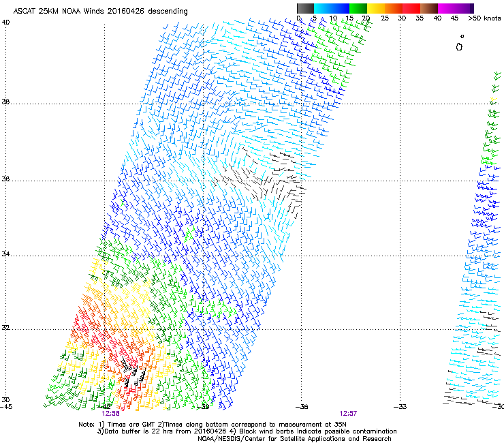Pick the orange 25-30 knots legend swatch
504x443 pixels.
click(394, 8)
